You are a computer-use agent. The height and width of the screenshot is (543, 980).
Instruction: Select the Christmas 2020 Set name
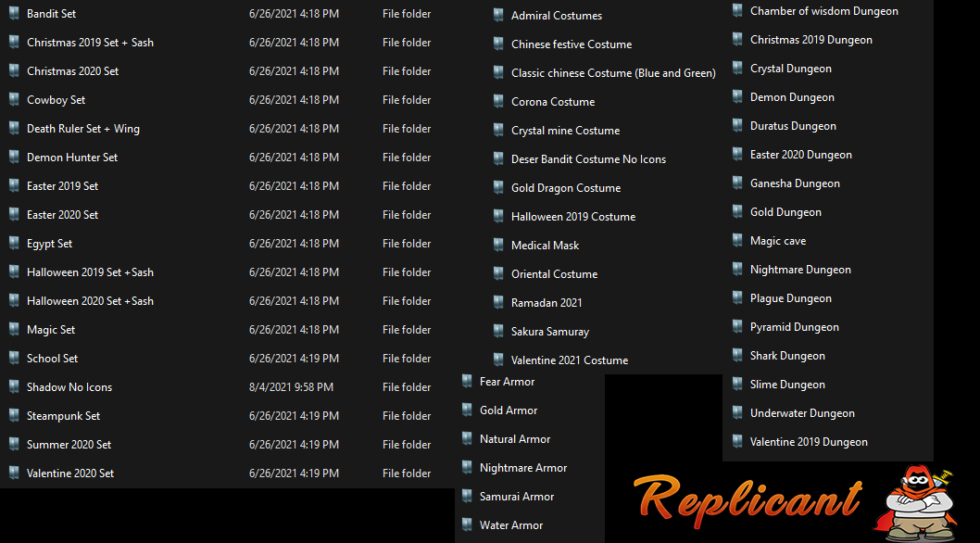coord(72,70)
